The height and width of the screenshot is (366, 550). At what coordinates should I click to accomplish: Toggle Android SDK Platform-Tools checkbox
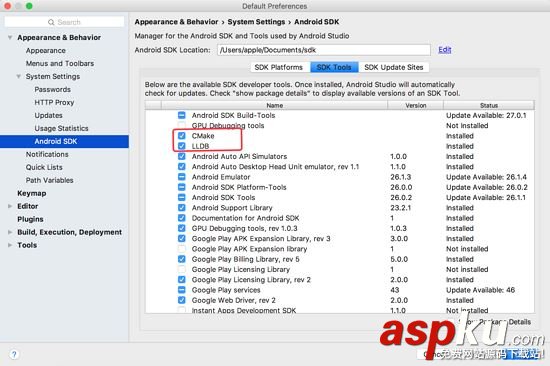coord(182,187)
